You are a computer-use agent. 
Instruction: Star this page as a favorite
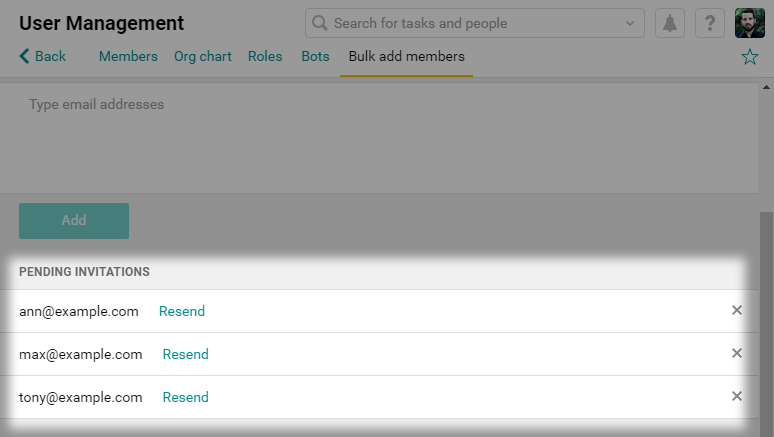pyautogui.click(x=749, y=57)
